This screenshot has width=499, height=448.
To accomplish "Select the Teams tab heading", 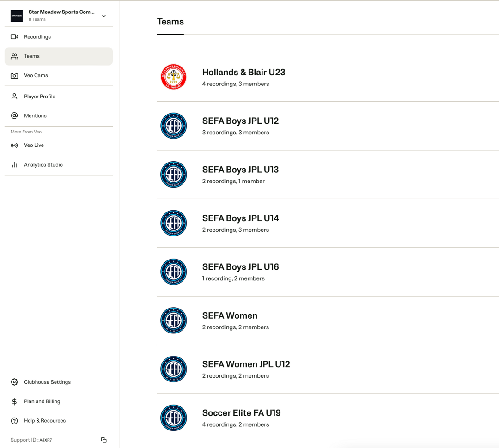I will coord(170,21).
